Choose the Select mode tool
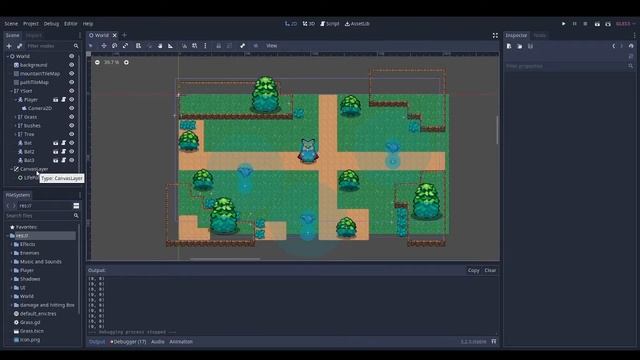 pos(91,46)
